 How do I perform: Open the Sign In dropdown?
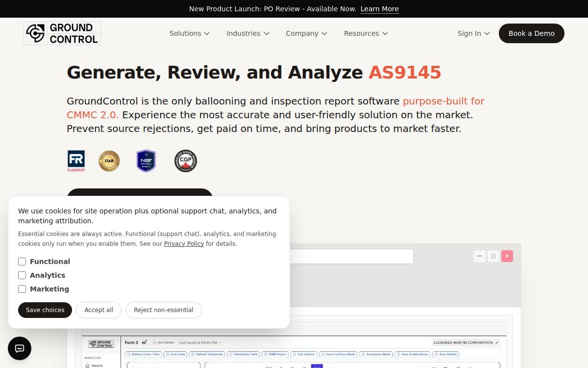pos(473,33)
